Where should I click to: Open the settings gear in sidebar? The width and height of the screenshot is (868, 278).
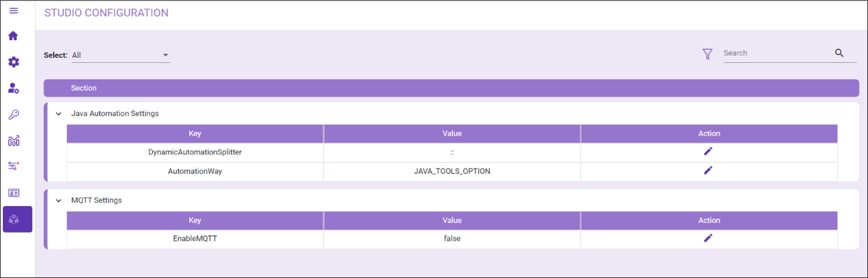[14, 62]
